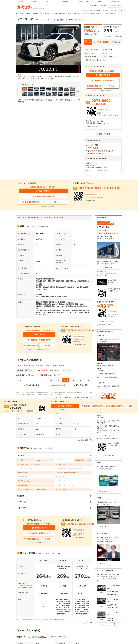Image resolution: width=138 pixels, height=644 pixels.
Task: Click the thumbnail strip left arrow
Action: click(x=19, y=91)
